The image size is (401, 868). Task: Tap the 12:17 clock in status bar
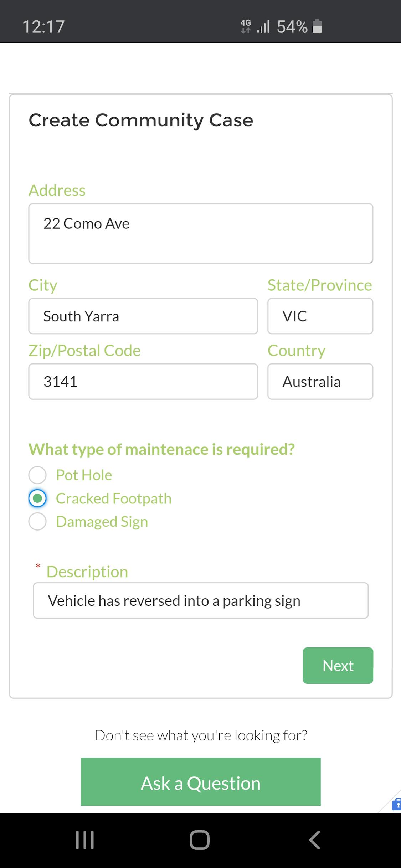(x=43, y=27)
